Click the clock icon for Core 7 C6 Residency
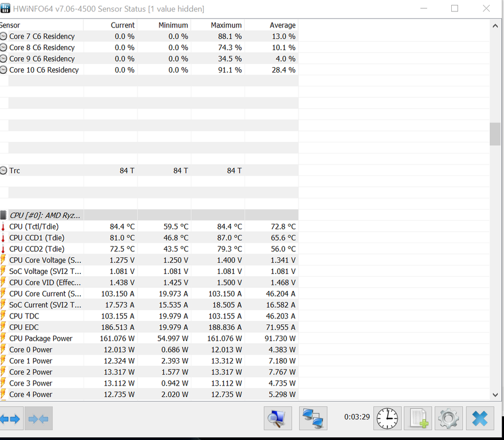This screenshot has height=440, width=504. click(x=3, y=36)
